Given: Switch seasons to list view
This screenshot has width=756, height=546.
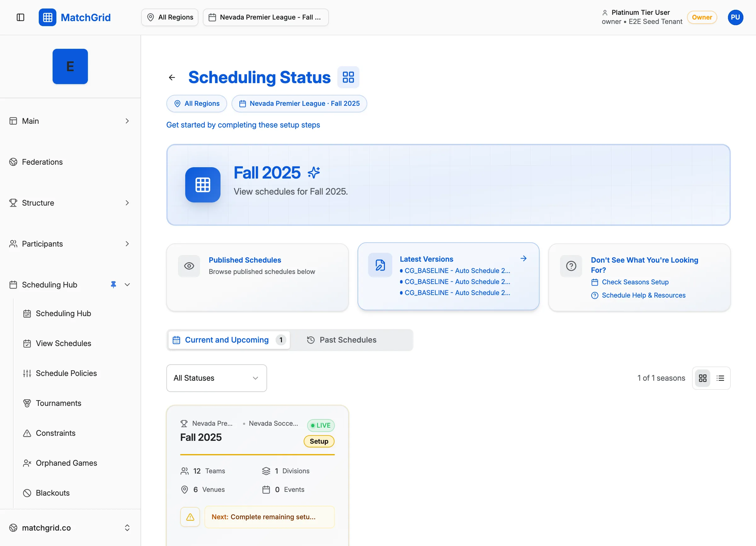Looking at the screenshot, I should point(720,378).
